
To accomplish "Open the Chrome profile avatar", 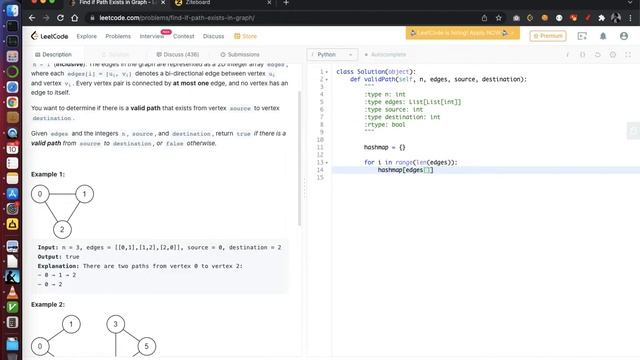I will click(616, 18).
